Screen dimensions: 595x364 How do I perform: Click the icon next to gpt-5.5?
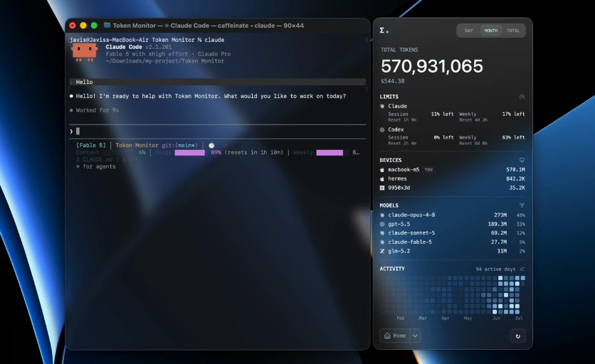pos(382,224)
